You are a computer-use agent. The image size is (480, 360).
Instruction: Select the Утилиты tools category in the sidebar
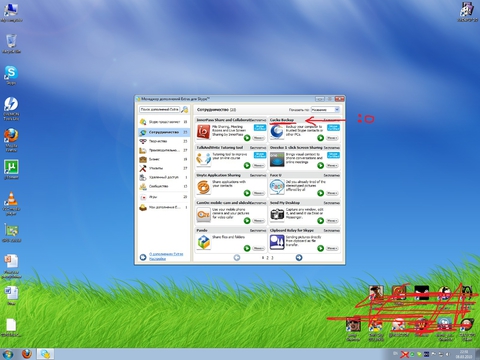coord(163,168)
